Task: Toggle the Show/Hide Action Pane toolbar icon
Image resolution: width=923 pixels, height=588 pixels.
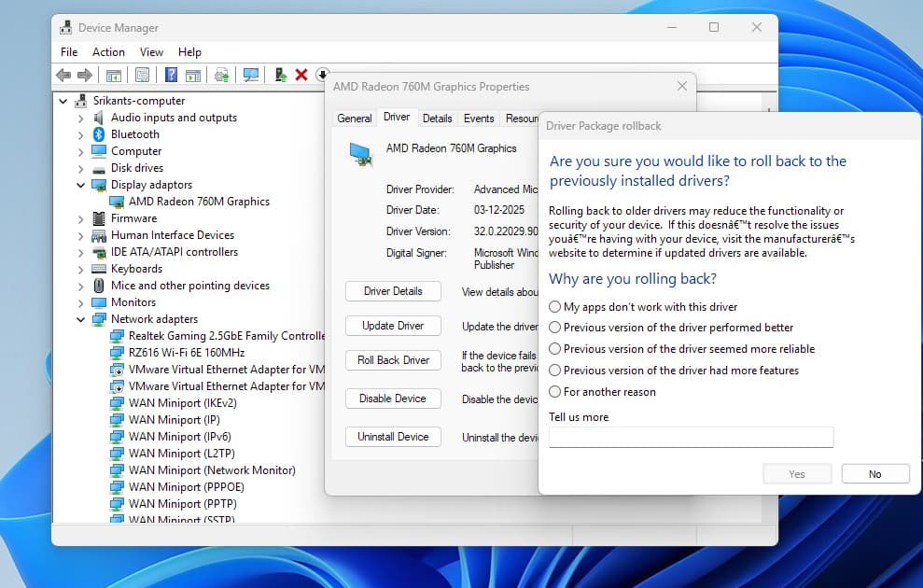Action: (x=193, y=75)
